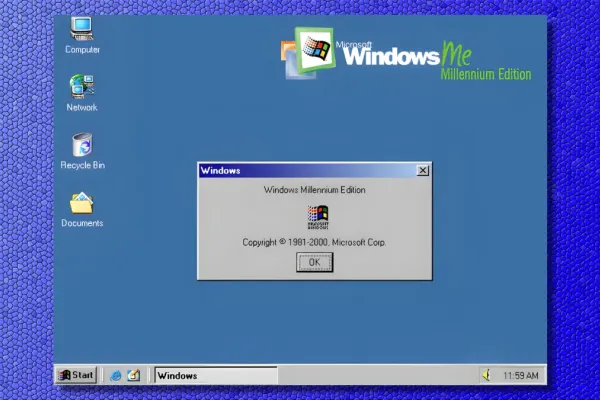Select the Windows taskbar button
Viewport: 600px width, 400px height.
216,375
